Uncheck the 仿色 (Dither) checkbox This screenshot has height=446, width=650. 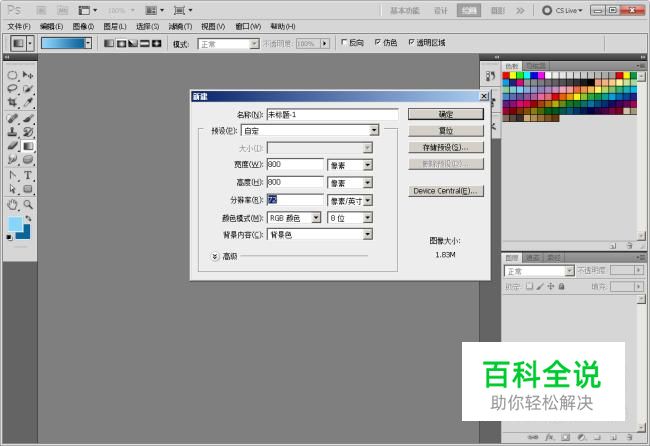(x=377, y=44)
